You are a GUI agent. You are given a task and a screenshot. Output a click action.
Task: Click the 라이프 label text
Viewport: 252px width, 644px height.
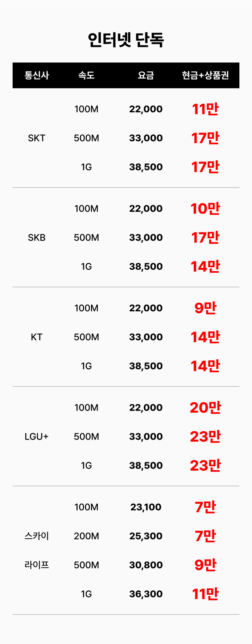pos(37,565)
